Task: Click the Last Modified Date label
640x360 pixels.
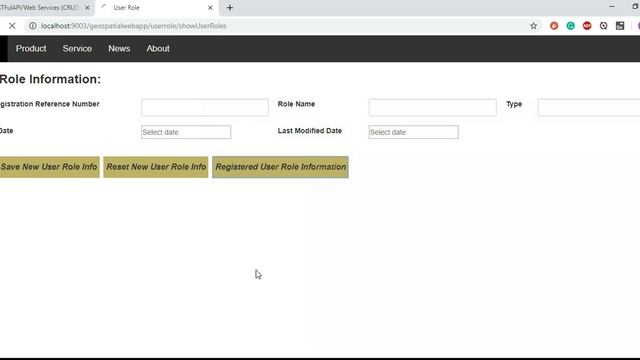Action: click(x=310, y=131)
